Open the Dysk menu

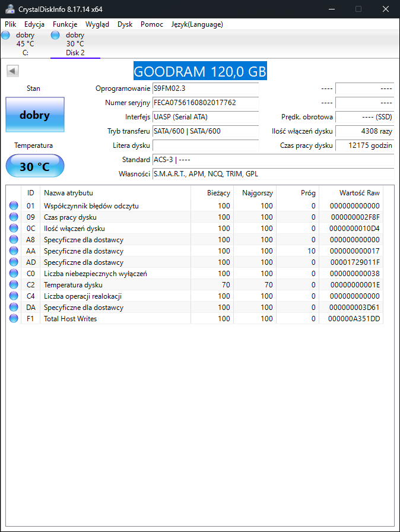point(125,24)
